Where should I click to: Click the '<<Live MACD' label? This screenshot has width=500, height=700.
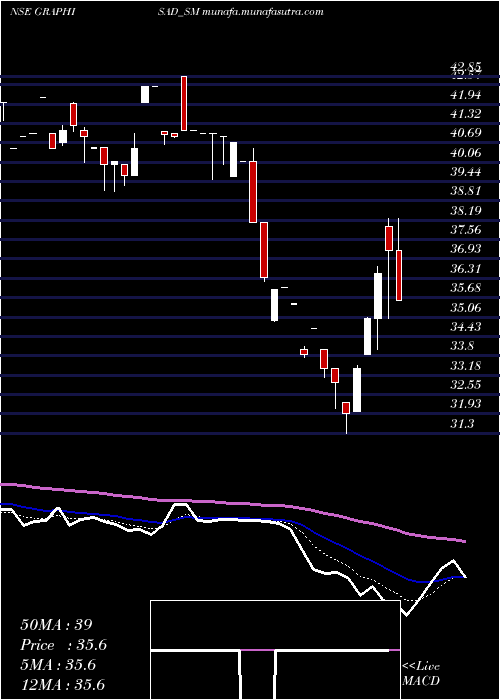pyautogui.click(x=421, y=674)
